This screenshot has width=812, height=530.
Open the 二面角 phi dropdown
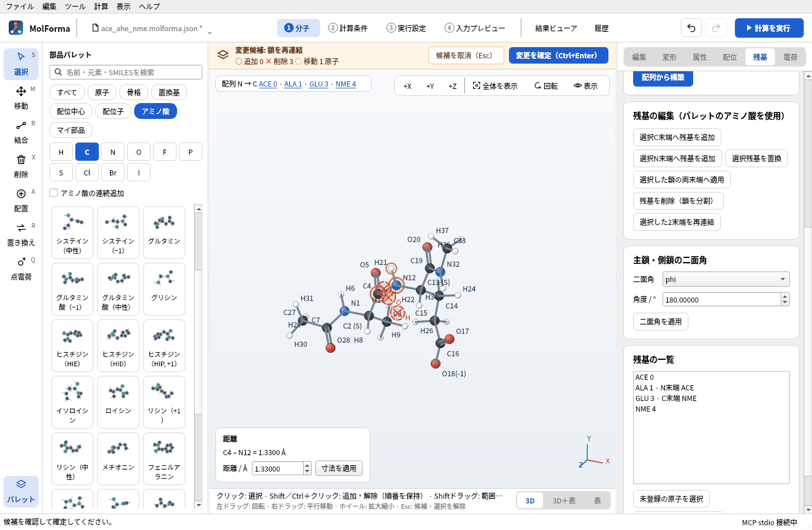tap(726, 279)
